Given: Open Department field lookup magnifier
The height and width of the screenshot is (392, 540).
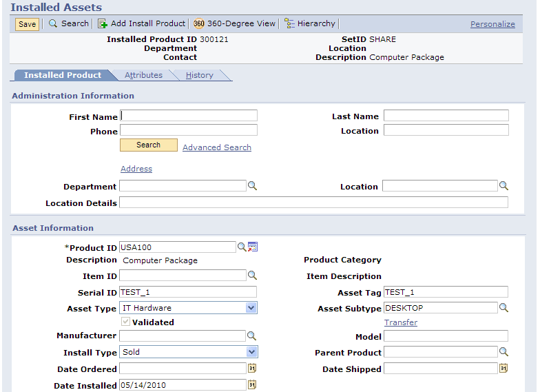Looking at the screenshot, I should (x=252, y=186).
